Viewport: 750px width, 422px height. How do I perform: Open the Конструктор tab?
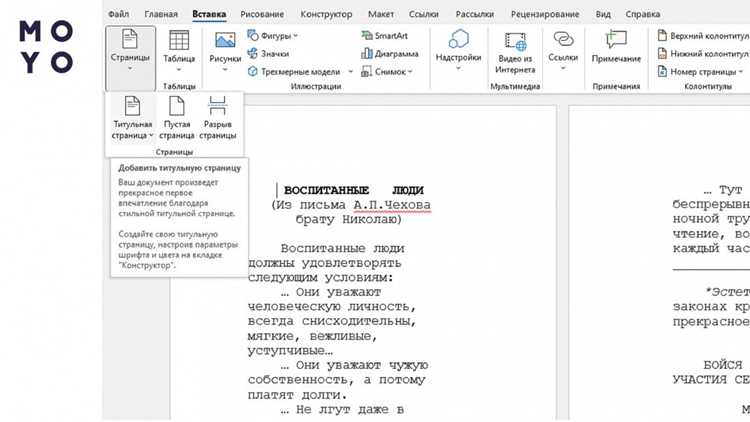(326, 14)
